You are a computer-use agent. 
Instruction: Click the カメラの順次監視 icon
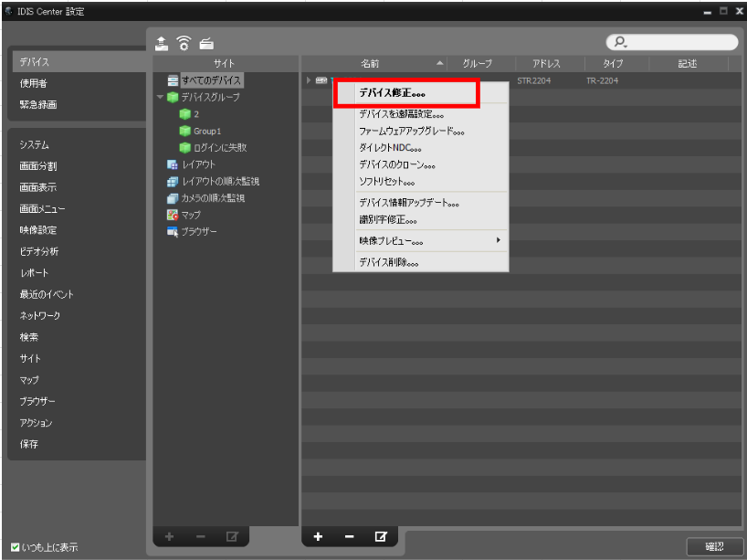pos(173,198)
